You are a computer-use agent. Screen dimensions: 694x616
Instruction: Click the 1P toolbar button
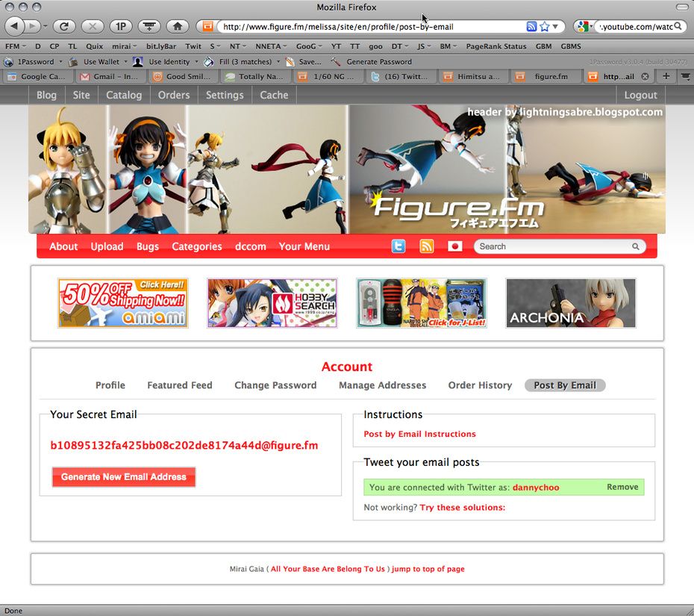click(121, 27)
